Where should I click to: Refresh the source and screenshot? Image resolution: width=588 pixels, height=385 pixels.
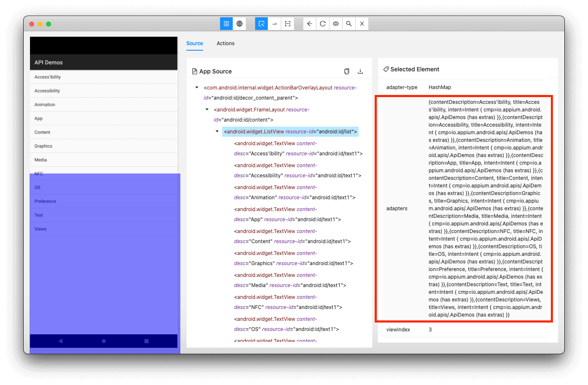point(322,24)
